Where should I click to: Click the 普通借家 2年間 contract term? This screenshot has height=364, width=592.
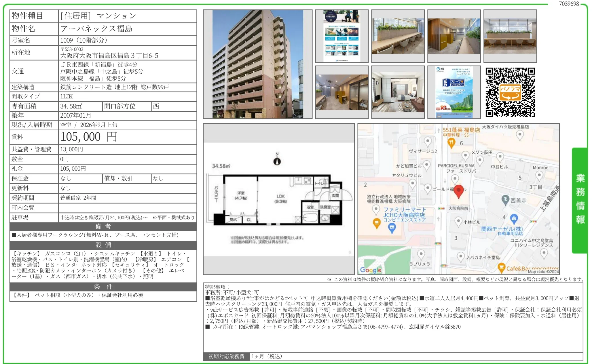point(78,198)
